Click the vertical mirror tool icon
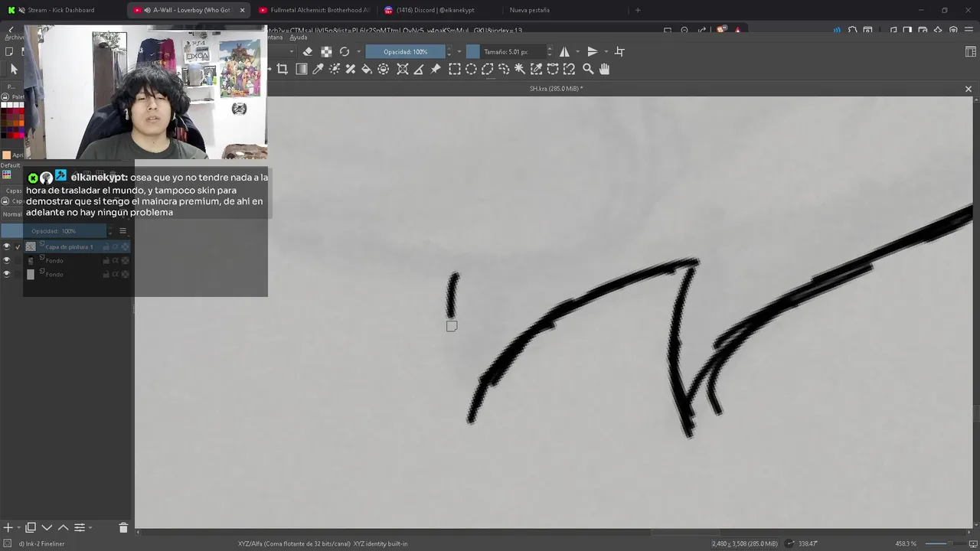 point(592,51)
